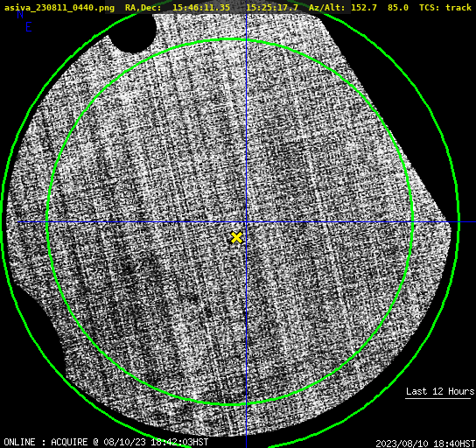Select the Dec value 15:25:17.7

tap(272, 7)
